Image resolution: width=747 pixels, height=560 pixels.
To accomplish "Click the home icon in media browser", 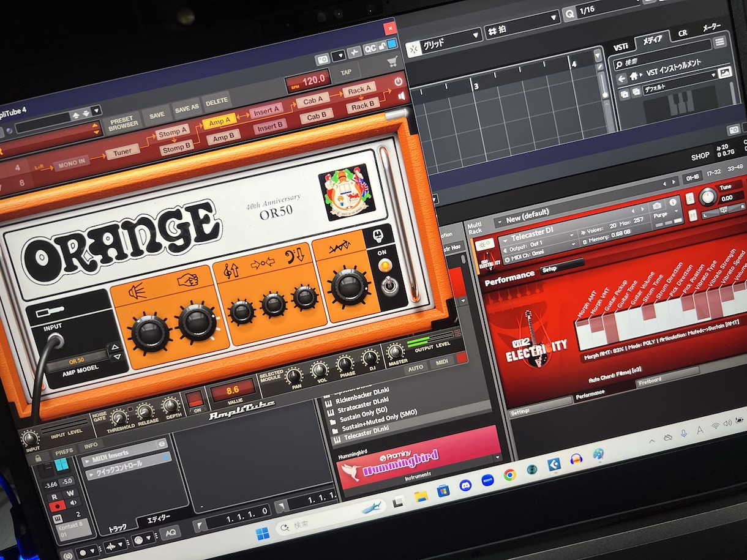I will tap(633, 77).
